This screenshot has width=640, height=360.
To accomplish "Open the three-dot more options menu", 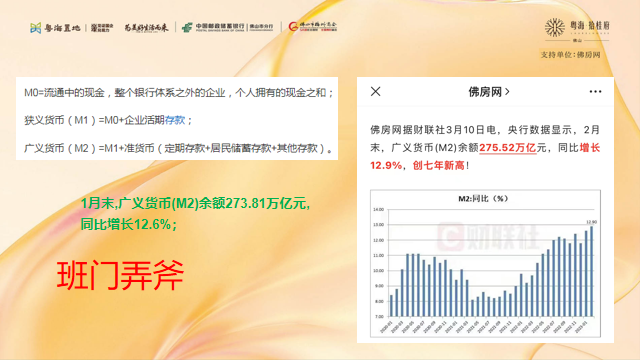I will (x=595, y=91).
